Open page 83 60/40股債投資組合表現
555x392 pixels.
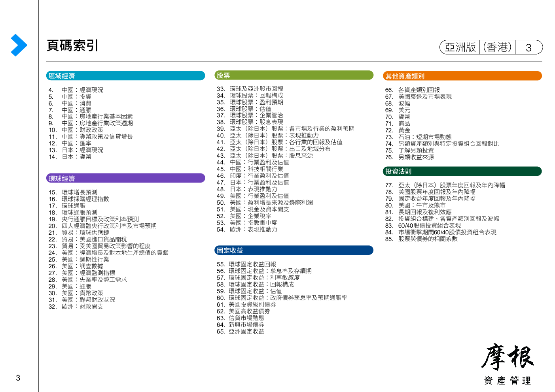pos(423,226)
